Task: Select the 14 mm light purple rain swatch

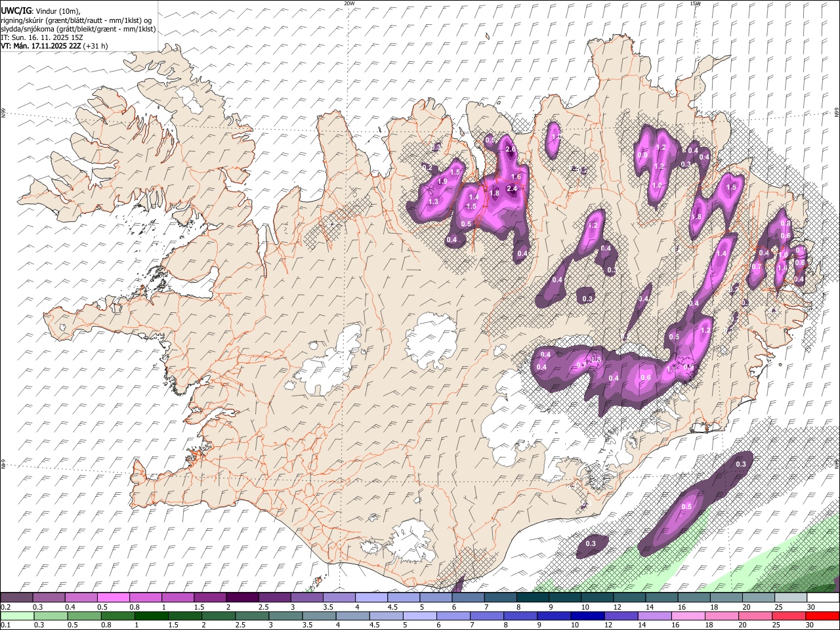Action: click(x=654, y=616)
